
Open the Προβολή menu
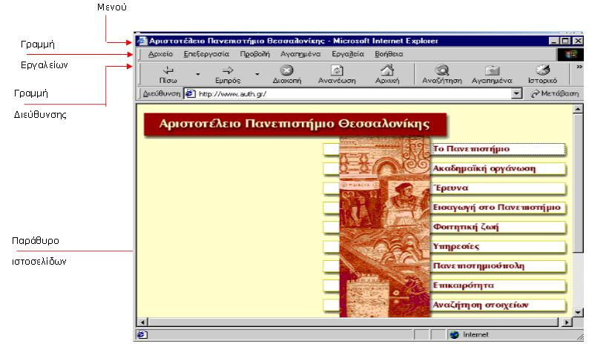[255, 54]
